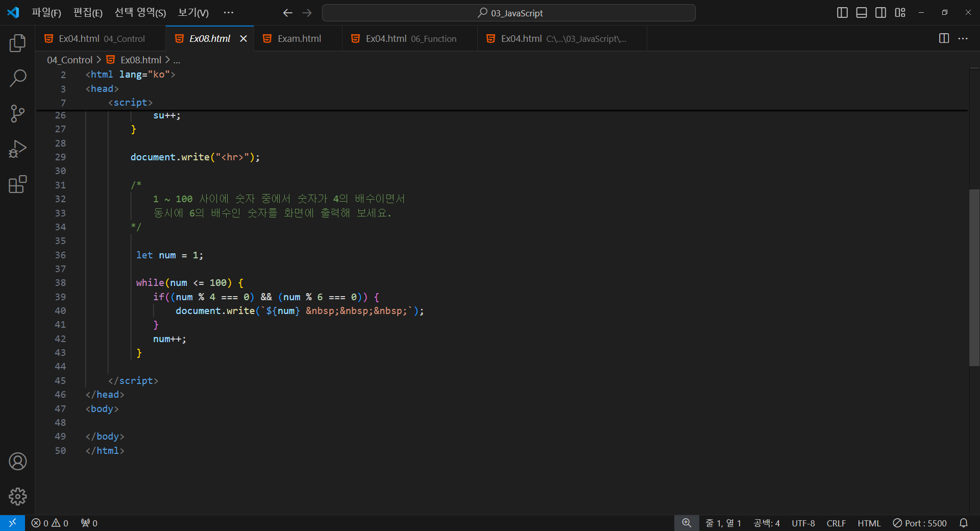Open the Extensions view
The image size is (980, 531).
pyautogui.click(x=17, y=184)
